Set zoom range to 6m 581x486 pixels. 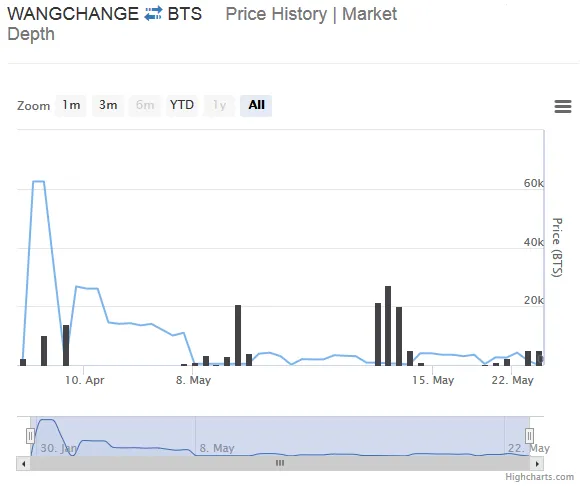tap(145, 106)
